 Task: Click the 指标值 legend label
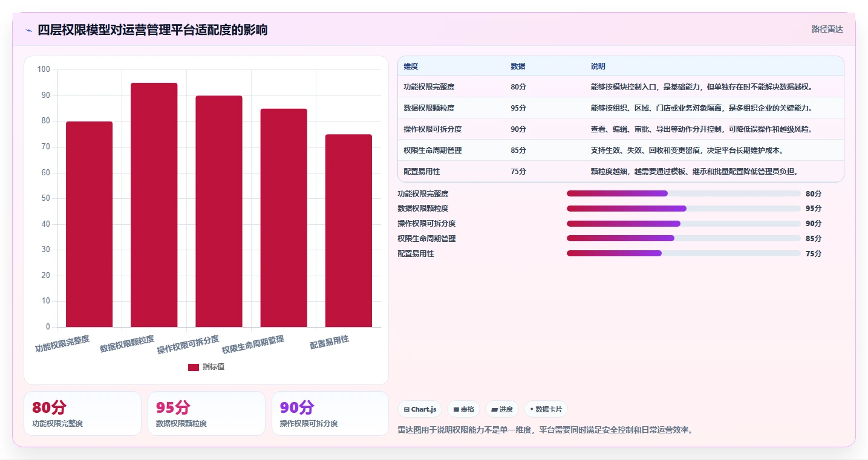[214, 367]
